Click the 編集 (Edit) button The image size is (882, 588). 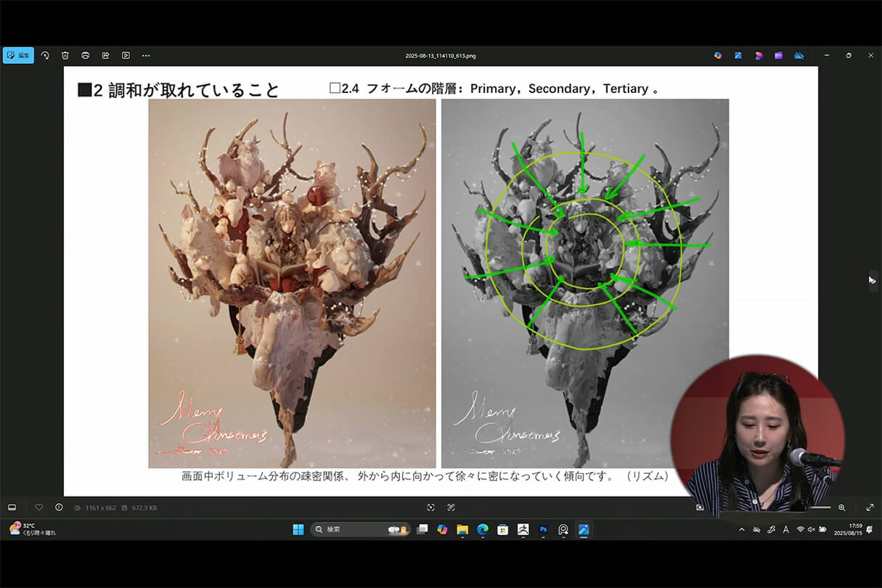coord(18,55)
